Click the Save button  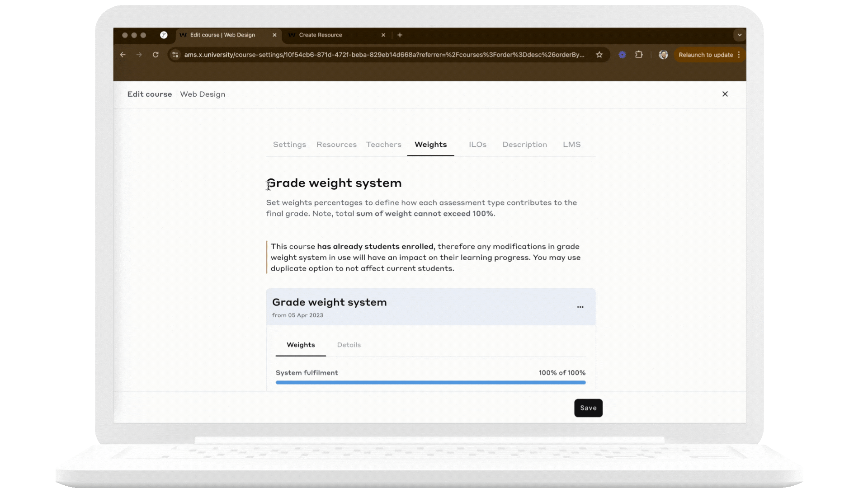coord(588,408)
